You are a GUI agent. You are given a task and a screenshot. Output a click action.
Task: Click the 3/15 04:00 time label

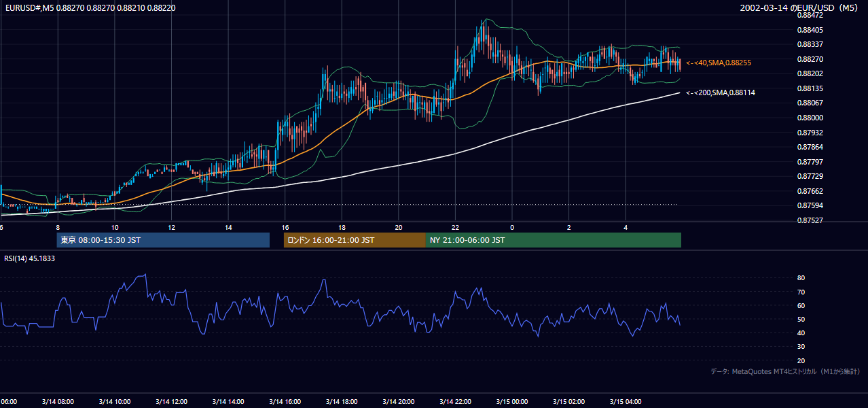pos(626,401)
